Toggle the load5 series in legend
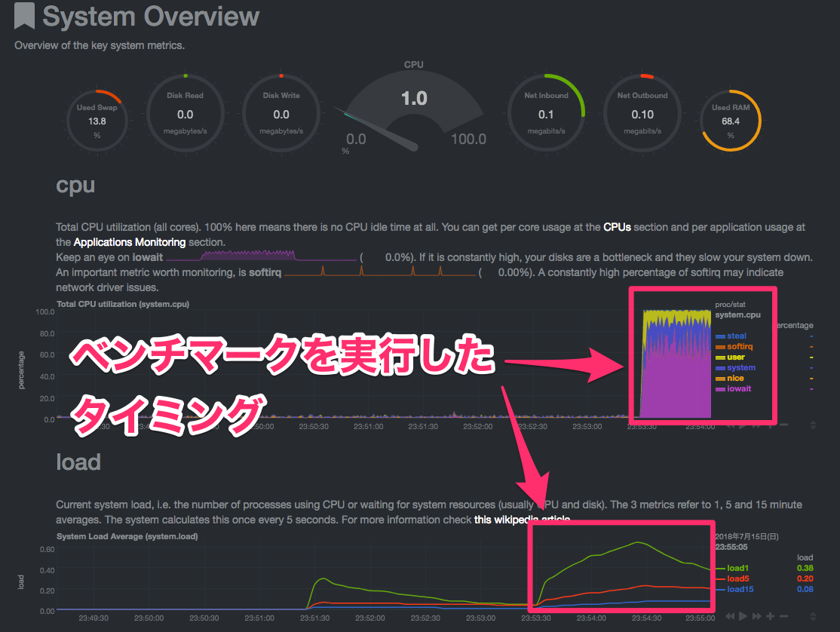 (x=737, y=579)
